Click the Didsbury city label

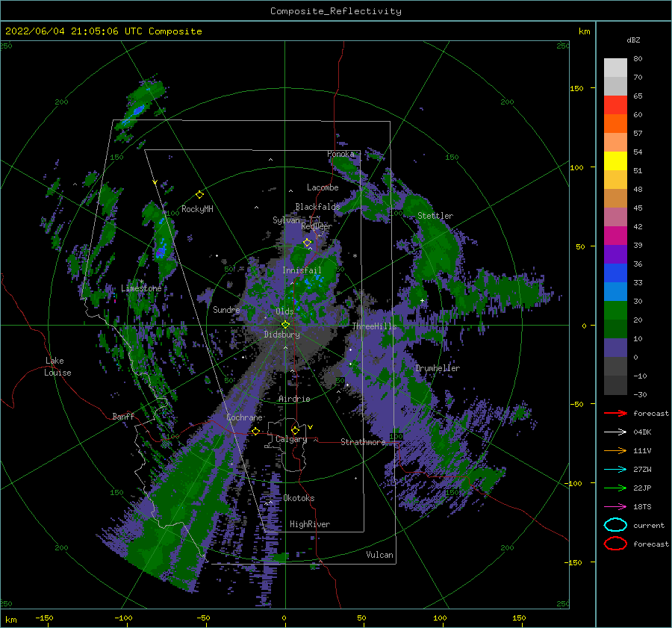(281, 335)
